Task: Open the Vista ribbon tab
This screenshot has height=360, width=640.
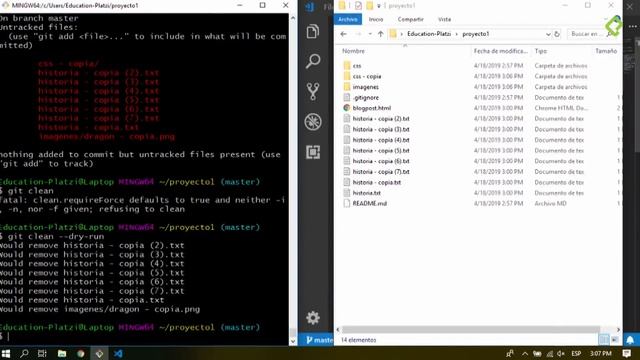Action: point(444,19)
